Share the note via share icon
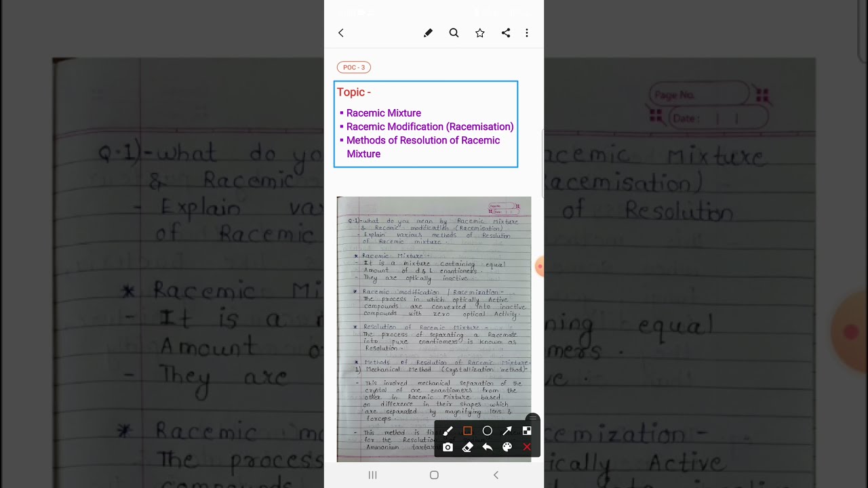The height and width of the screenshot is (488, 868). [x=506, y=33]
